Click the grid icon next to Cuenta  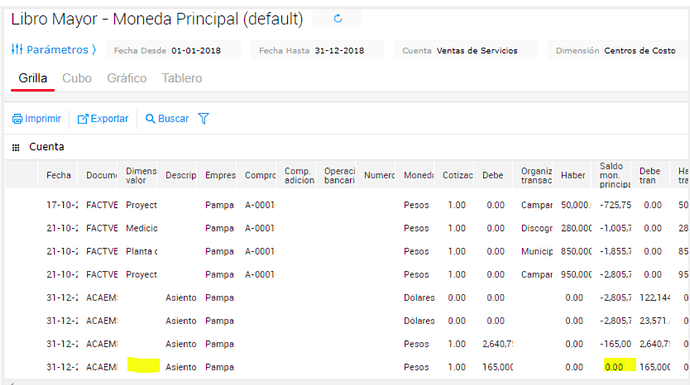(x=16, y=147)
